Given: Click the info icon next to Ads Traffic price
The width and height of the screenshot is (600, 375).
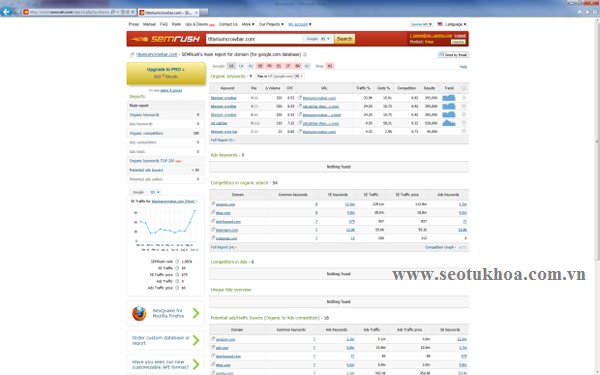Looking at the screenshot, I should click(177, 288).
